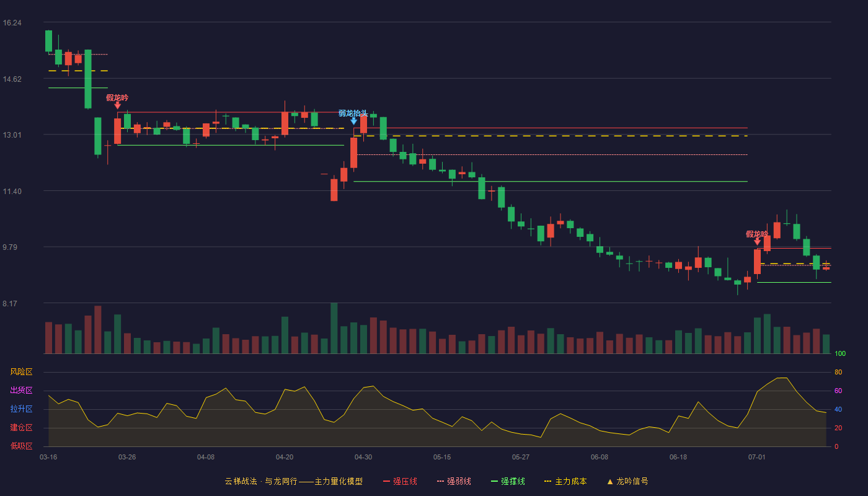Toggle the 主力成本 legend entry
The image size is (868, 496).
pos(565,481)
